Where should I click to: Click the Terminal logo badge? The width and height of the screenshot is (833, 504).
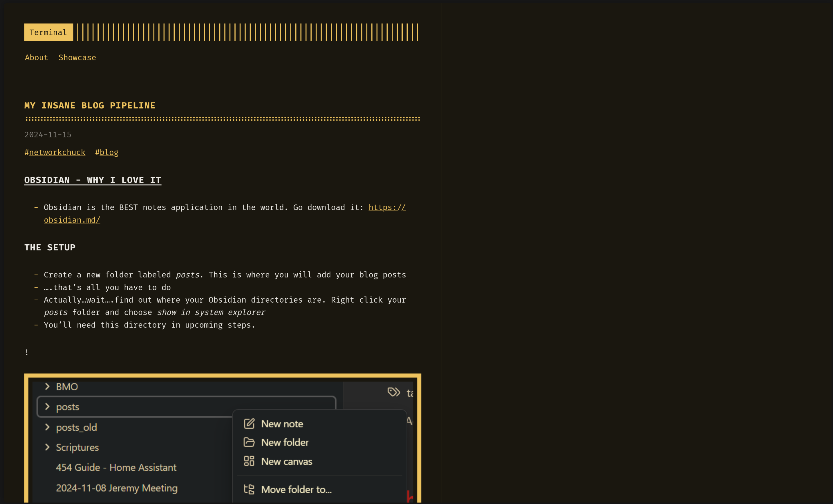(x=49, y=32)
